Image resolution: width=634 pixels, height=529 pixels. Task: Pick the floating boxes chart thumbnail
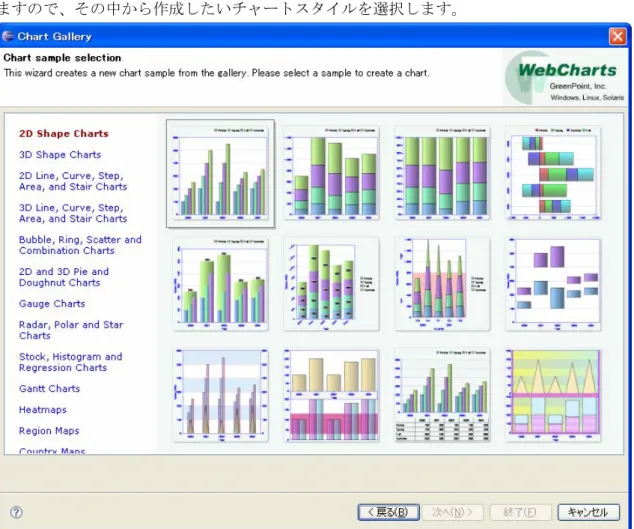coord(554,284)
